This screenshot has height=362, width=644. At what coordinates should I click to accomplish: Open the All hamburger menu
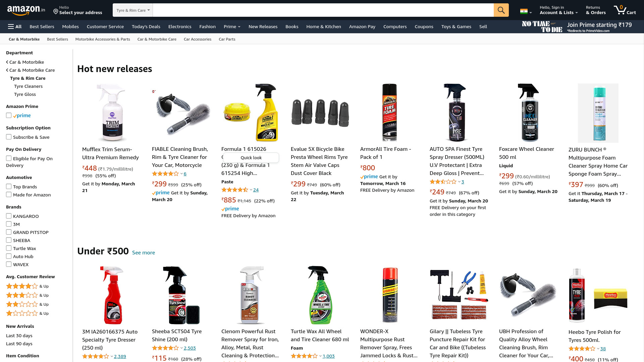click(x=15, y=26)
